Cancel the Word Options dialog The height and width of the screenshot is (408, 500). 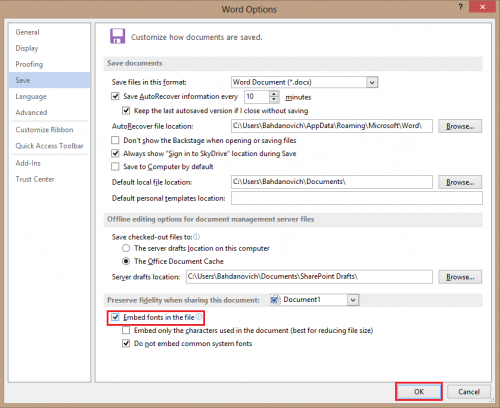click(x=469, y=392)
